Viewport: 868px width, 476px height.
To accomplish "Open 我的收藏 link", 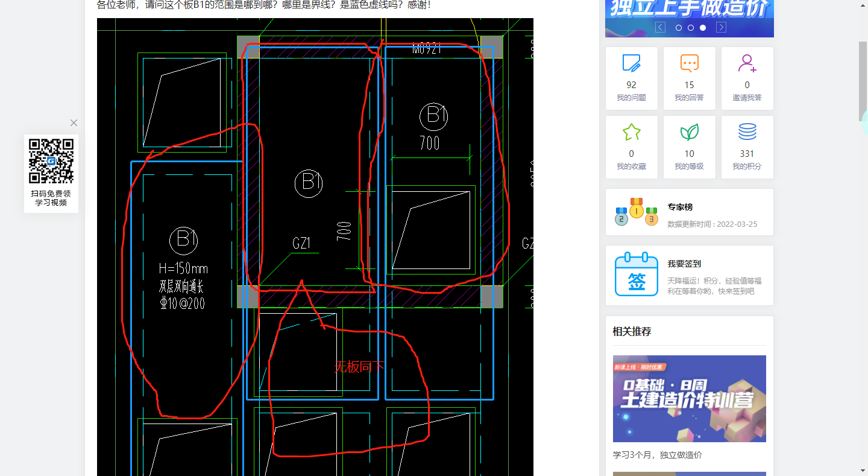I will [x=631, y=167].
